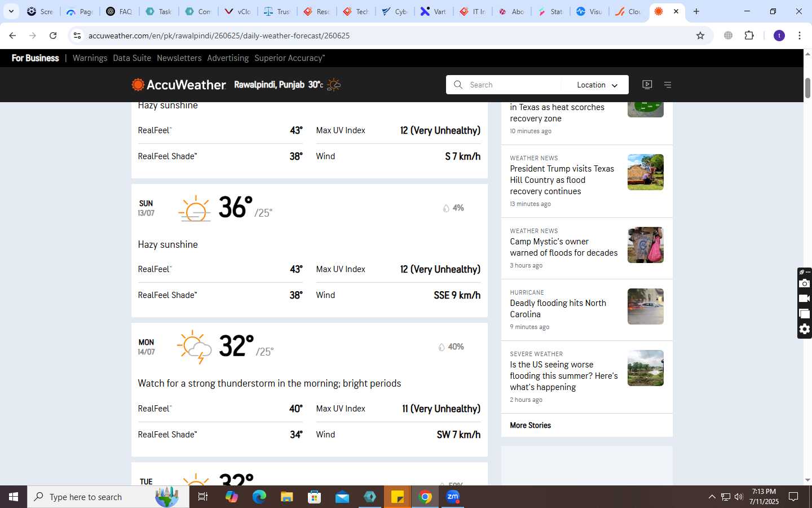Click the SUN 13/07 date label

(x=146, y=208)
